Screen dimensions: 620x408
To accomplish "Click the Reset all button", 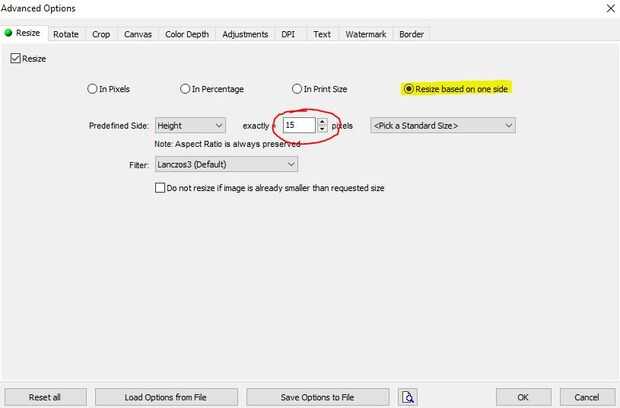I will (x=45, y=397).
